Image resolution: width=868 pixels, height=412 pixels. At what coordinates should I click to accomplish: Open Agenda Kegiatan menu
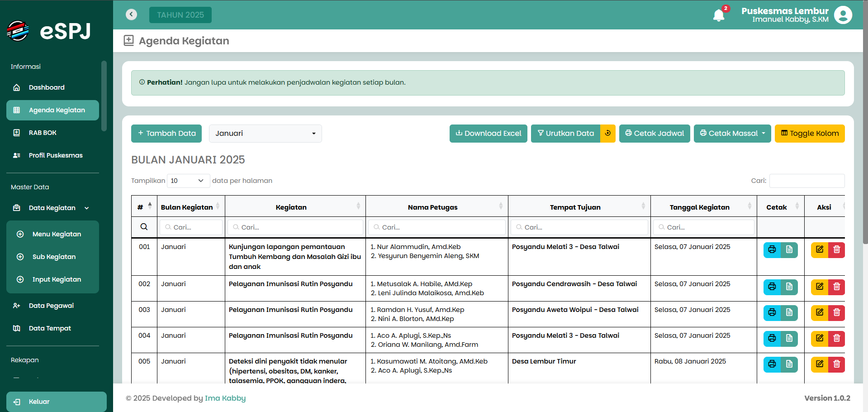pos(52,110)
